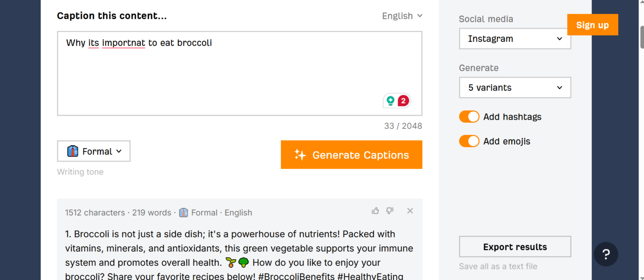Screen dimensions: 644x280
Task: Open the help question mark bubble
Action: pos(606,254)
